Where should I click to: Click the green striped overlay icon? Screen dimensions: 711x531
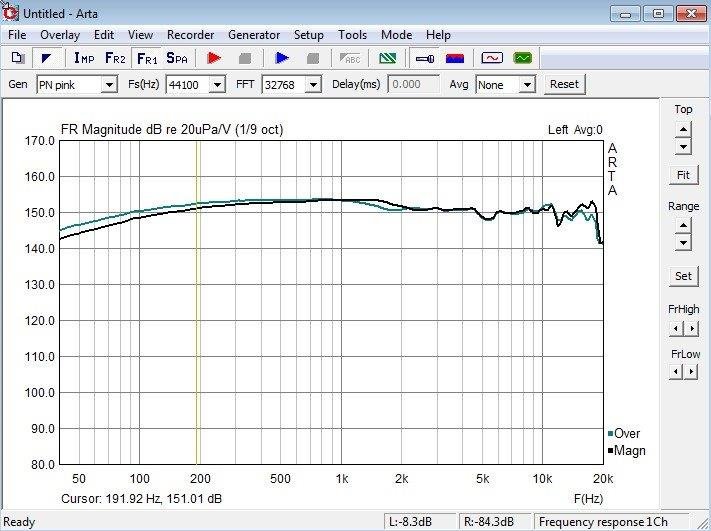pos(389,58)
